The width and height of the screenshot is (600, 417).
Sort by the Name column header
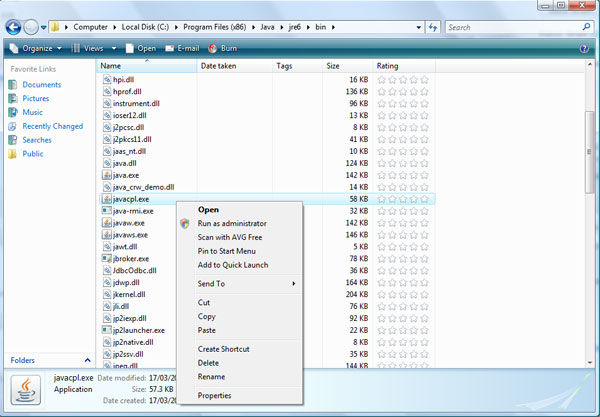click(x=147, y=66)
